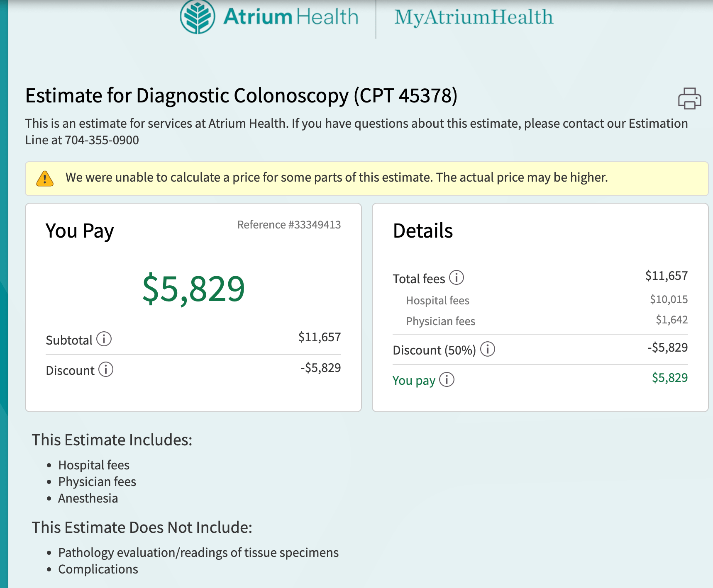Select the Estimation Line phone number 704-355-0900

(102, 140)
